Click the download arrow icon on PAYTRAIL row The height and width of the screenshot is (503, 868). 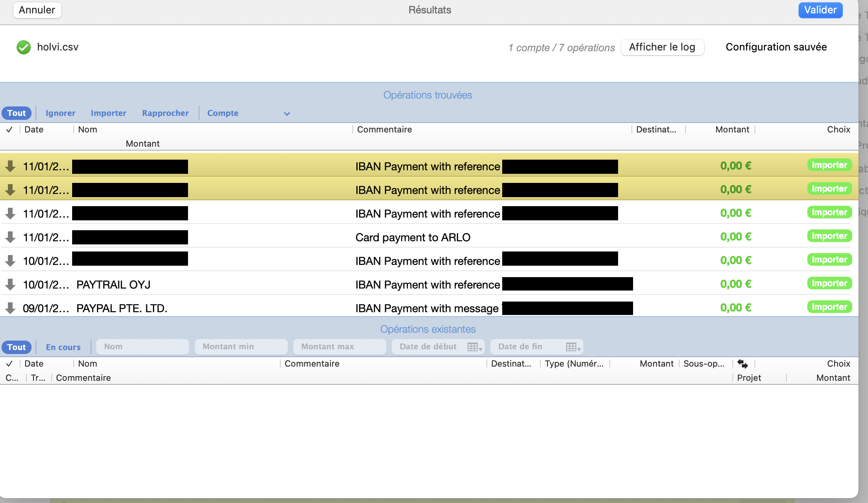point(10,283)
